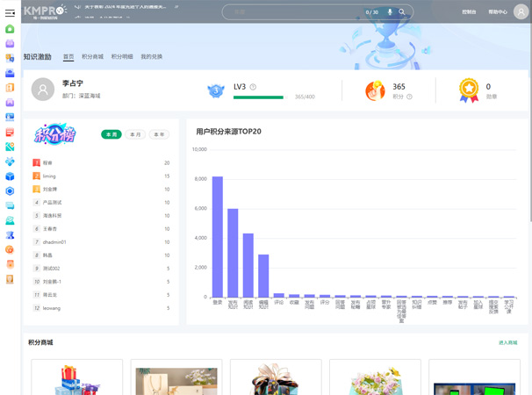Click the LV3 level shield badge
The height and width of the screenshot is (395, 532).
[x=216, y=90]
